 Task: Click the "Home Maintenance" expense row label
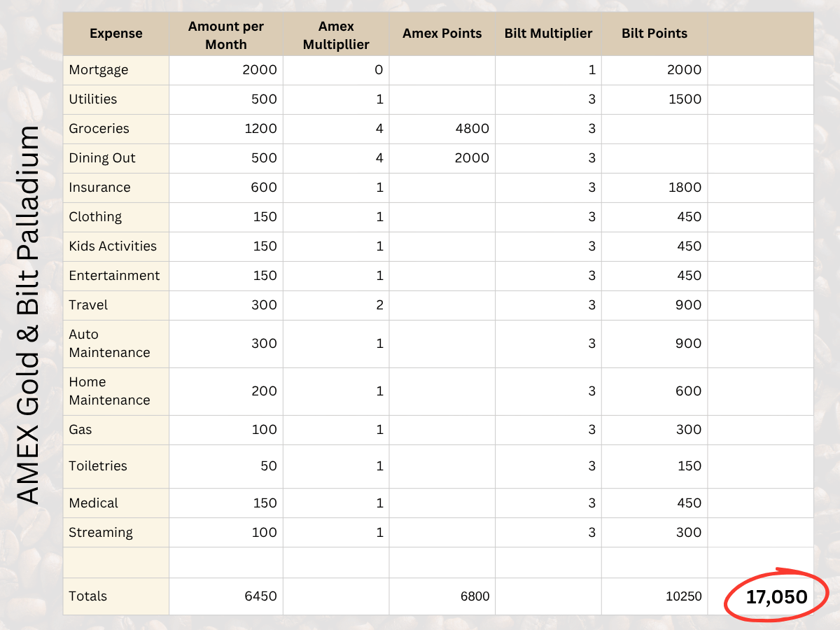109,391
